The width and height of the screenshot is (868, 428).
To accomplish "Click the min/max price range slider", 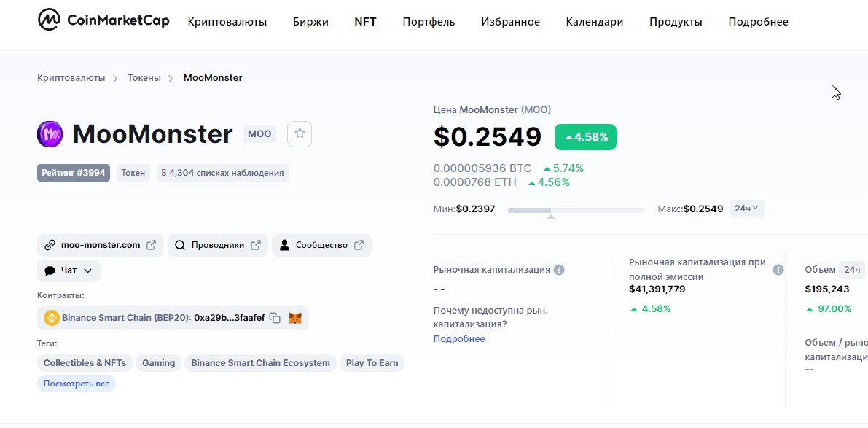I will coord(576,210).
